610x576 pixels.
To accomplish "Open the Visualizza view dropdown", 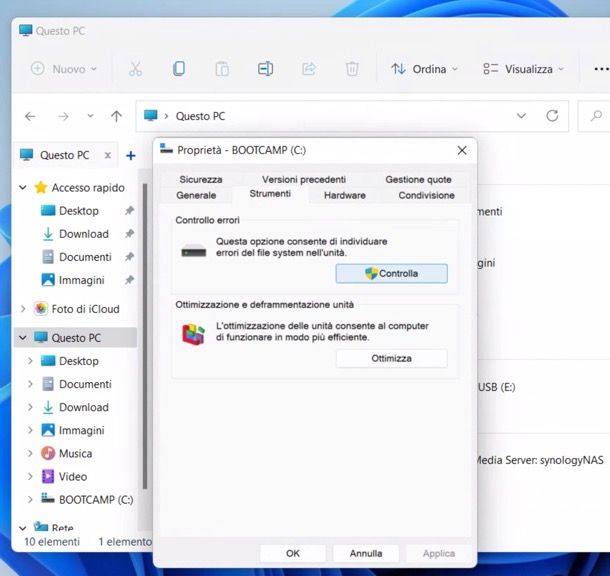I will click(523, 69).
